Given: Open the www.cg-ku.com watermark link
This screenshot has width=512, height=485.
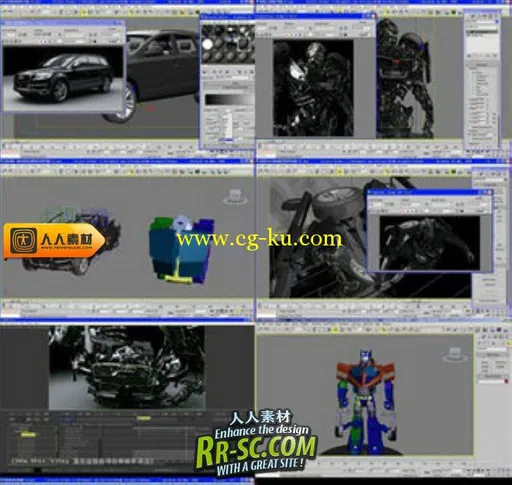Looking at the screenshot, I should [x=259, y=239].
